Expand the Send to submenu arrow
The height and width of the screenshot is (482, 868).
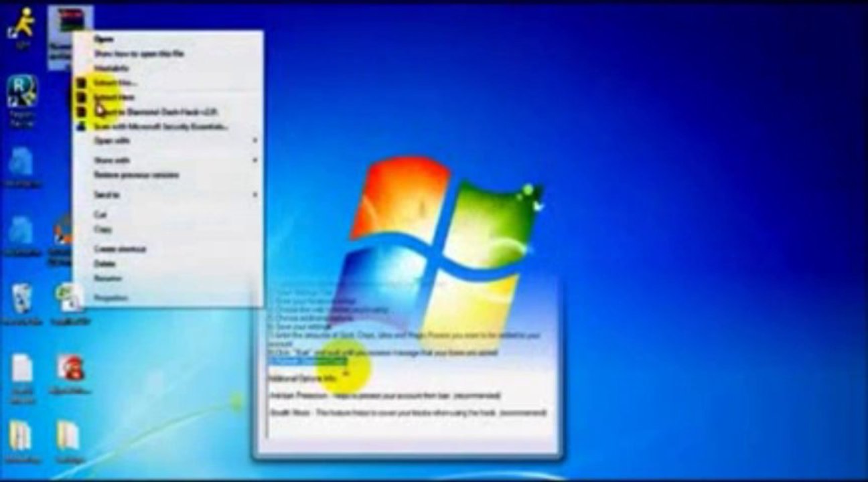pyautogui.click(x=255, y=195)
